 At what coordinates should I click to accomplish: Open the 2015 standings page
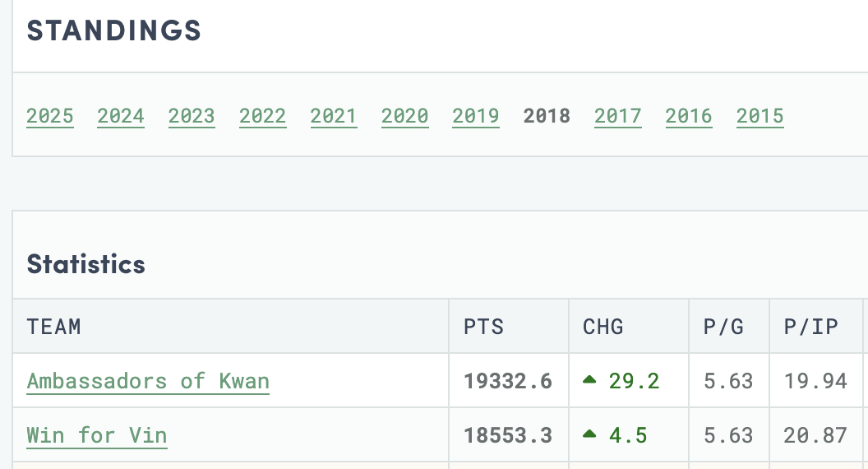(x=759, y=116)
